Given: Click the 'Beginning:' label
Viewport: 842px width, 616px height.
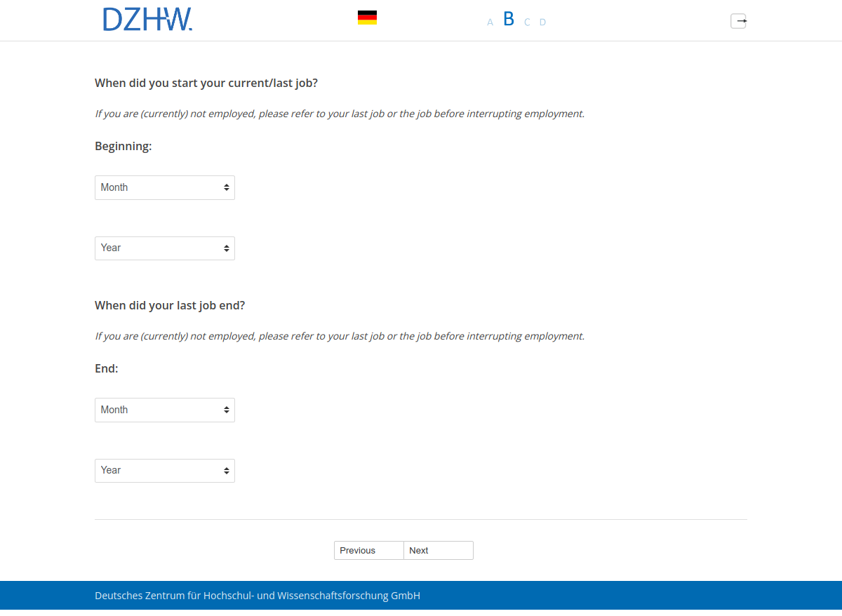Looking at the screenshot, I should [123, 147].
